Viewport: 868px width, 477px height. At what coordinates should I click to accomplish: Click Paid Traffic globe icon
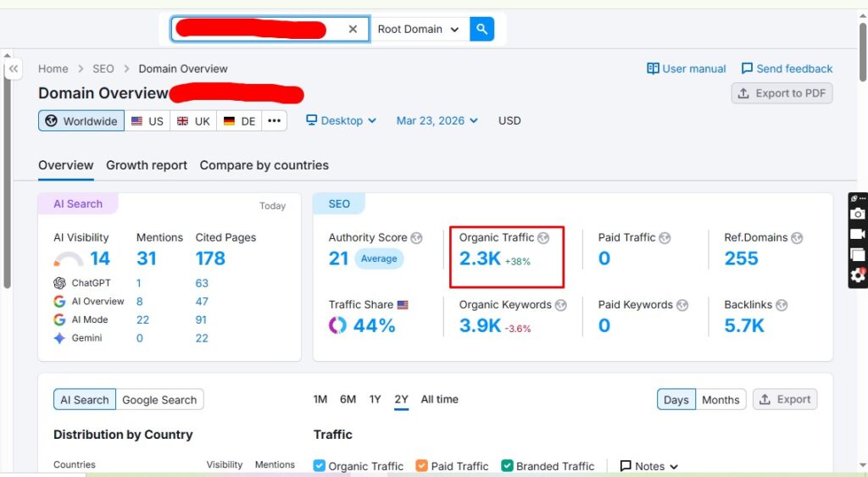click(665, 238)
